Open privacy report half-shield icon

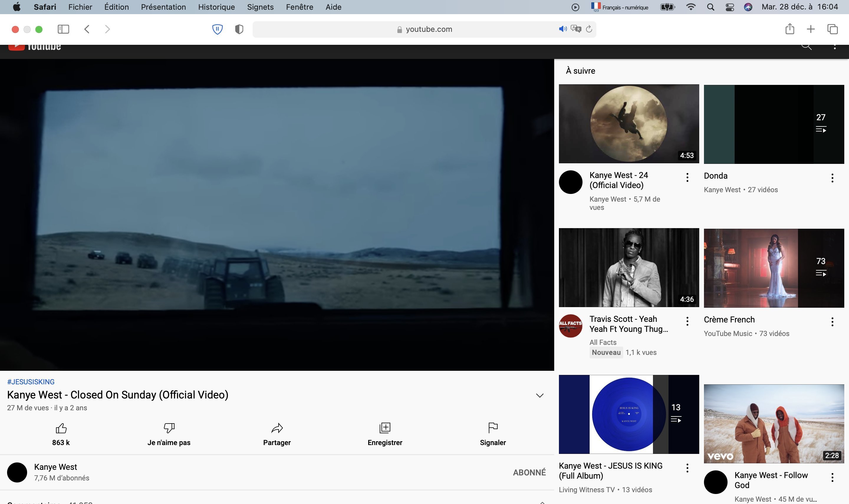click(x=239, y=29)
